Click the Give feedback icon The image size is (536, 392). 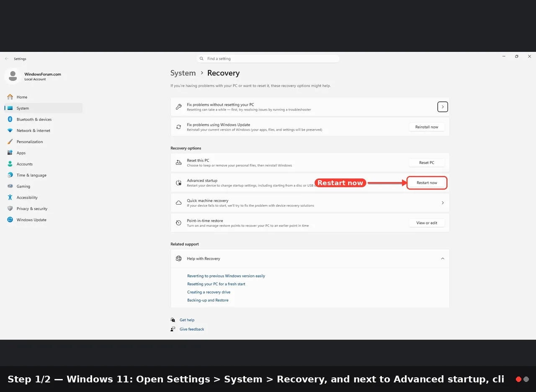[173, 329]
